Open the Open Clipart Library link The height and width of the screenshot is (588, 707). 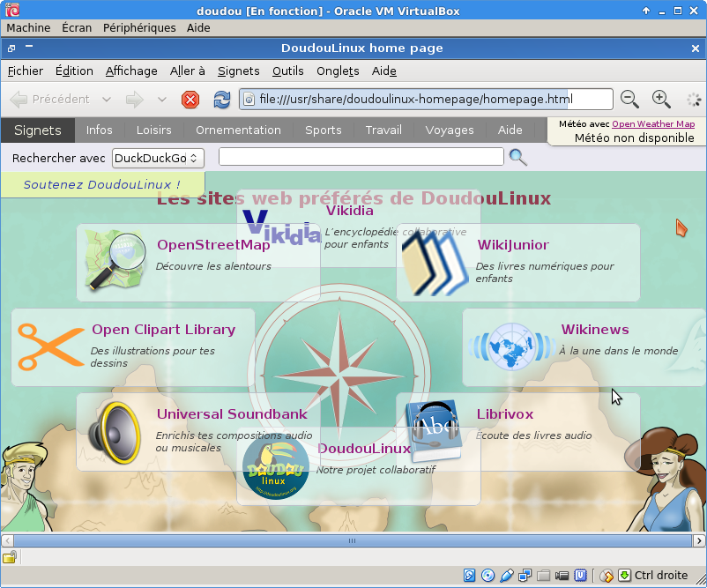tap(164, 330)
